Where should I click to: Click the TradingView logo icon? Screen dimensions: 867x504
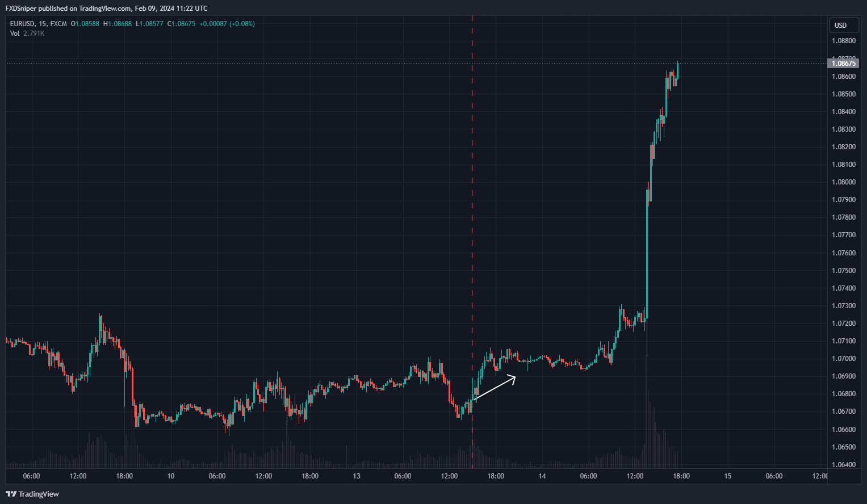pyautogui.click(x=11, y=494)
